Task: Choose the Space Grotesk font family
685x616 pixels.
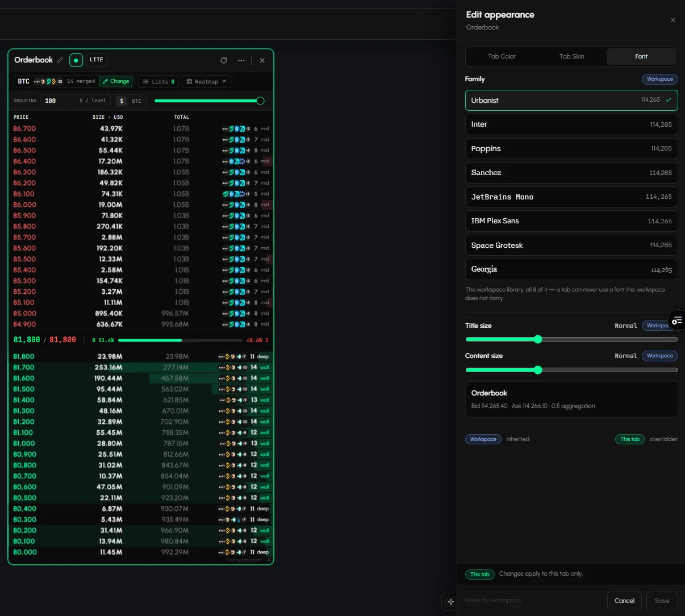Action: coord(571,245)
